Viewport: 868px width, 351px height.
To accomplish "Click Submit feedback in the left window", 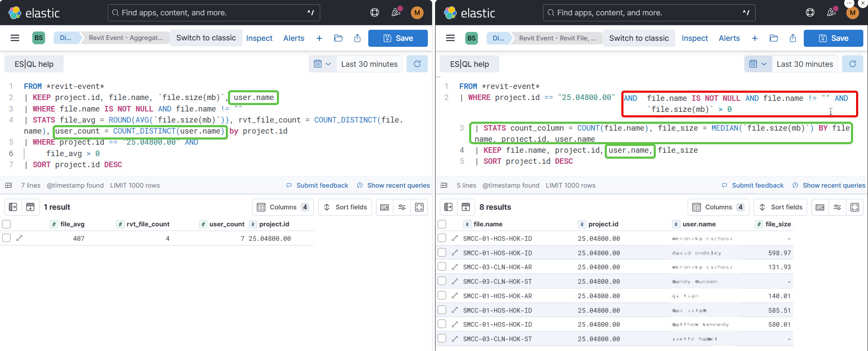I will coord(317,185).
